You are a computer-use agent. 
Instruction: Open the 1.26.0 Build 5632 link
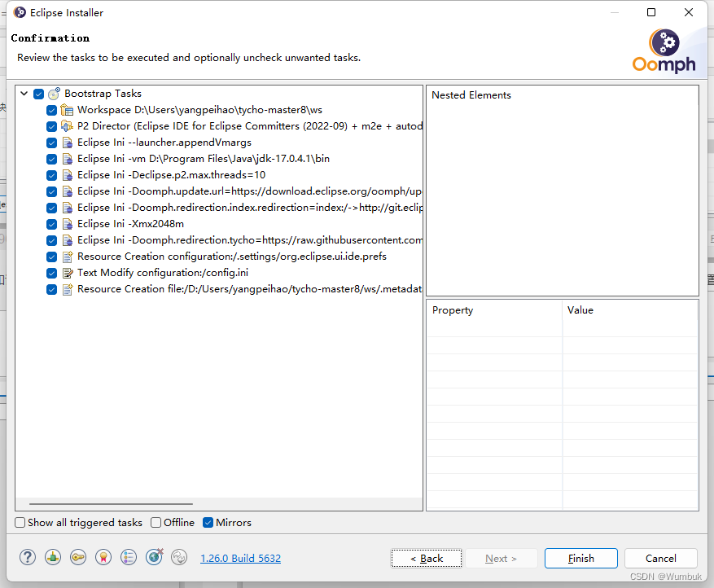click(x=240, y=559)
